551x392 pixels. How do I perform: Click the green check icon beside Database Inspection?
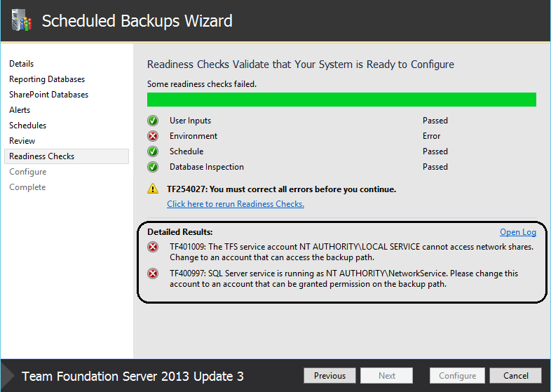pos(153,167)
